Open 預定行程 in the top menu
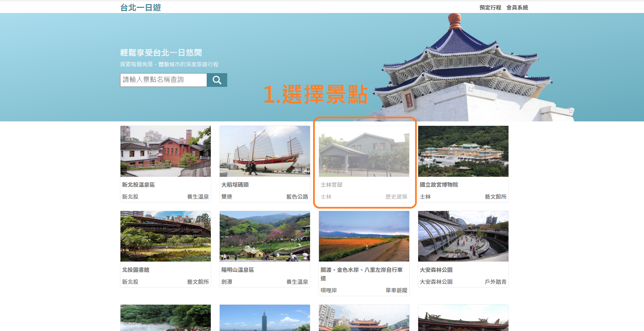Viewport: 644px width, 331px height. pyautogui.click(x=490, y=8)
